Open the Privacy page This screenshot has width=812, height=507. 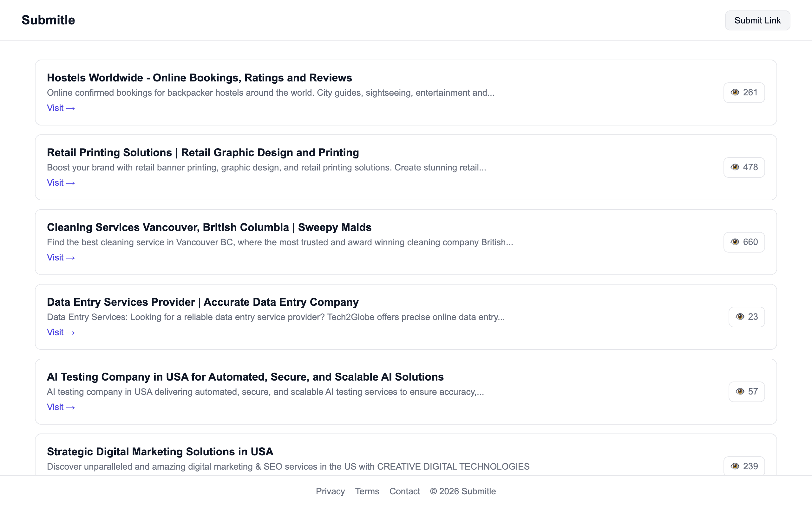[x=331, y=491]
